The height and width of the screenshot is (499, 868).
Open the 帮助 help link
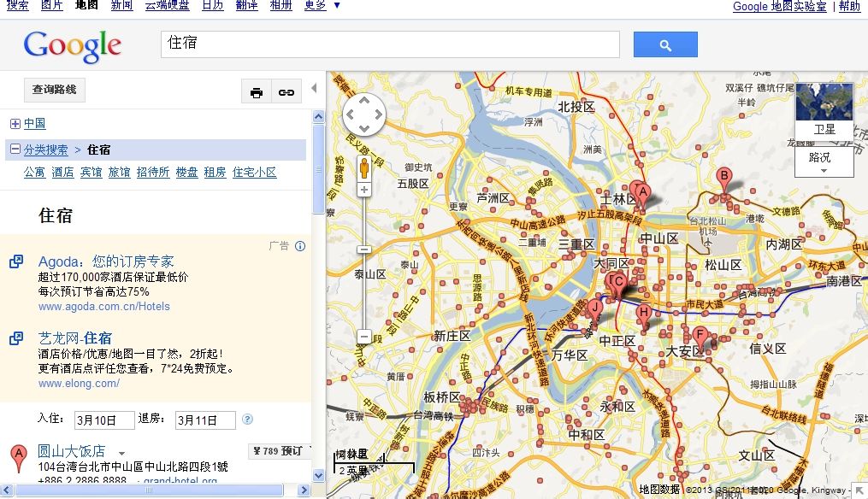850,6
